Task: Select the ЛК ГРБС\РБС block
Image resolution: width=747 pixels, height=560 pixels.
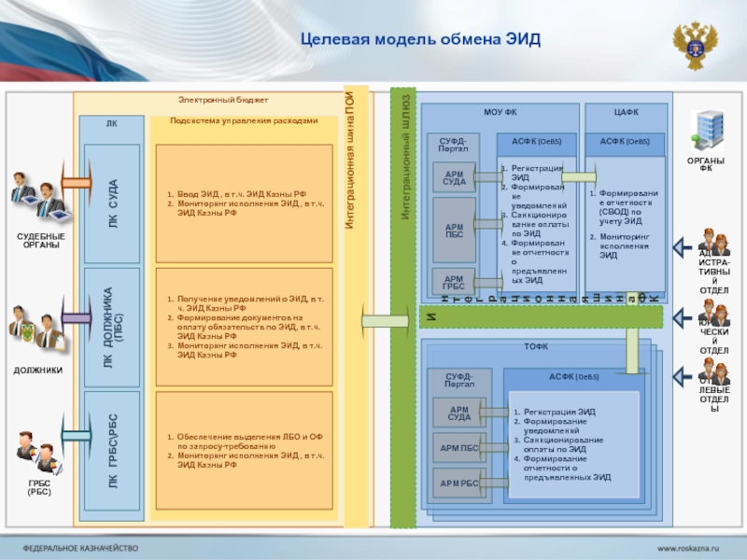Action: click(112, 451)
